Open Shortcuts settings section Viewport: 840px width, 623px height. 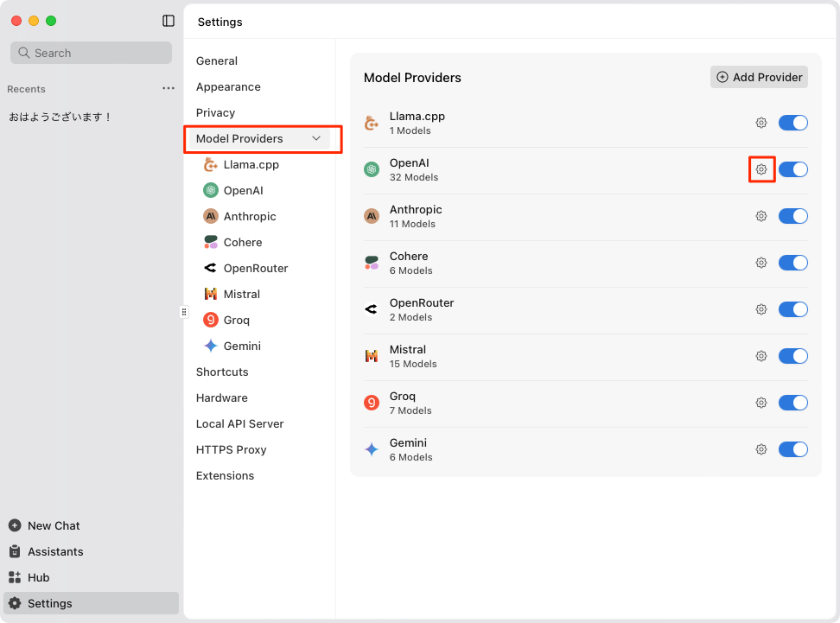pos(222,372)
